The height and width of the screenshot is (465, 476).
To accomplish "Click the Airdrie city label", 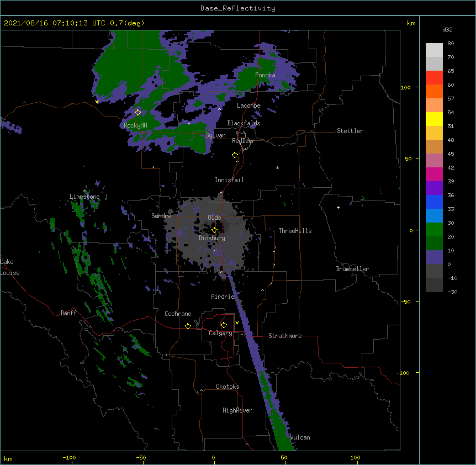I will [x=223, y=297].
